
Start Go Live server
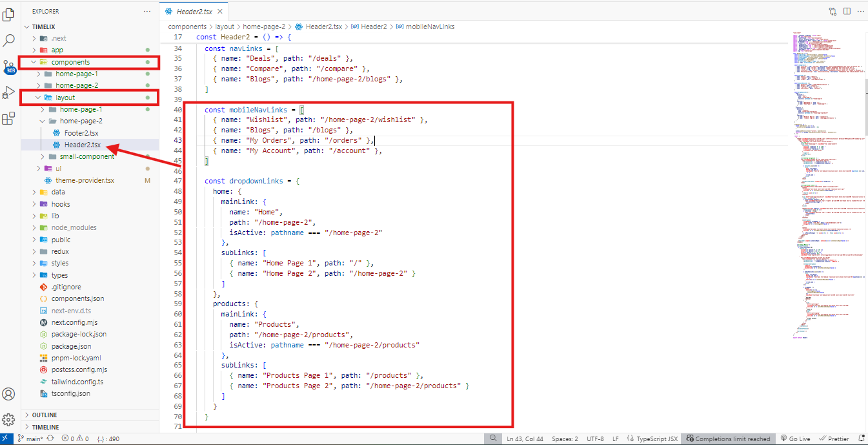tap(795, 439)
